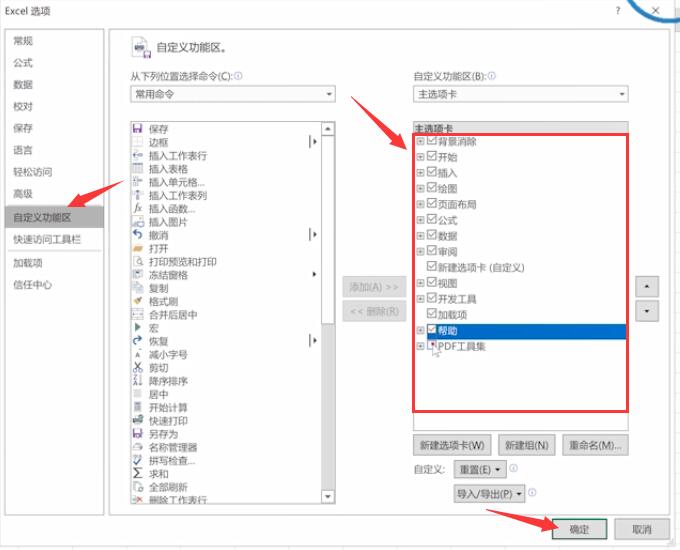Image resolution: width=680 pixels, height=550 pixels.
Task: Expand the 视图 tab tree node
Action: (x=420, y=283)
